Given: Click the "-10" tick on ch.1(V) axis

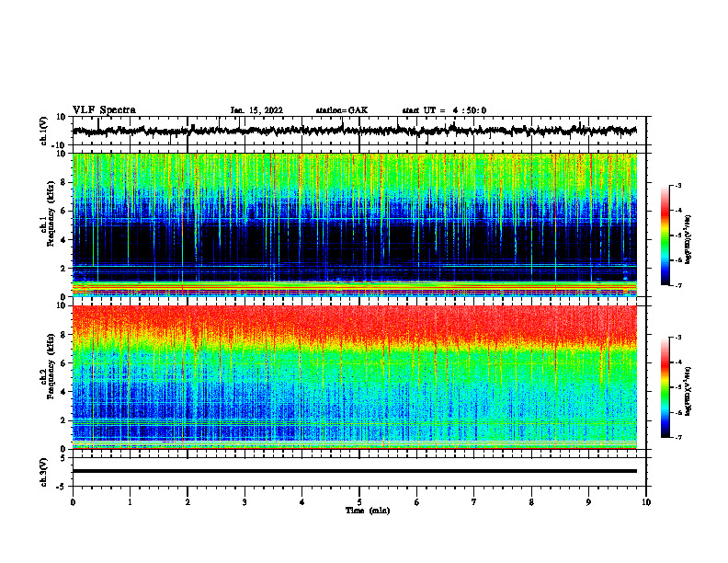Looking at the screenshot, I should [60, 145].
